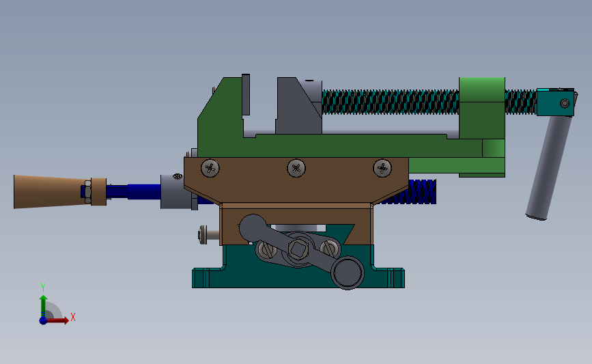Select the blue threaded screw under the green body
Viewport: 592px width, 364px height.
[x=413, y=192]
